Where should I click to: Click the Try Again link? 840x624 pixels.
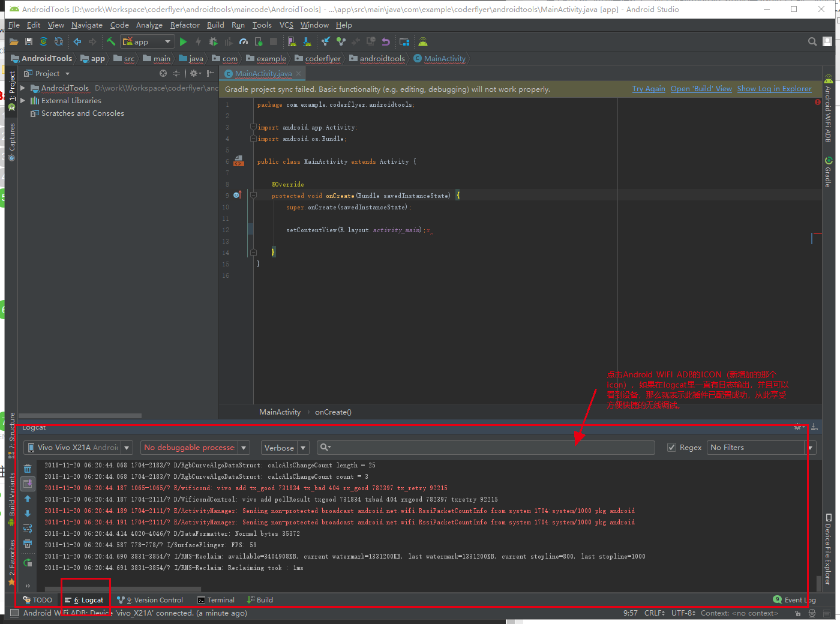point(649,89)
